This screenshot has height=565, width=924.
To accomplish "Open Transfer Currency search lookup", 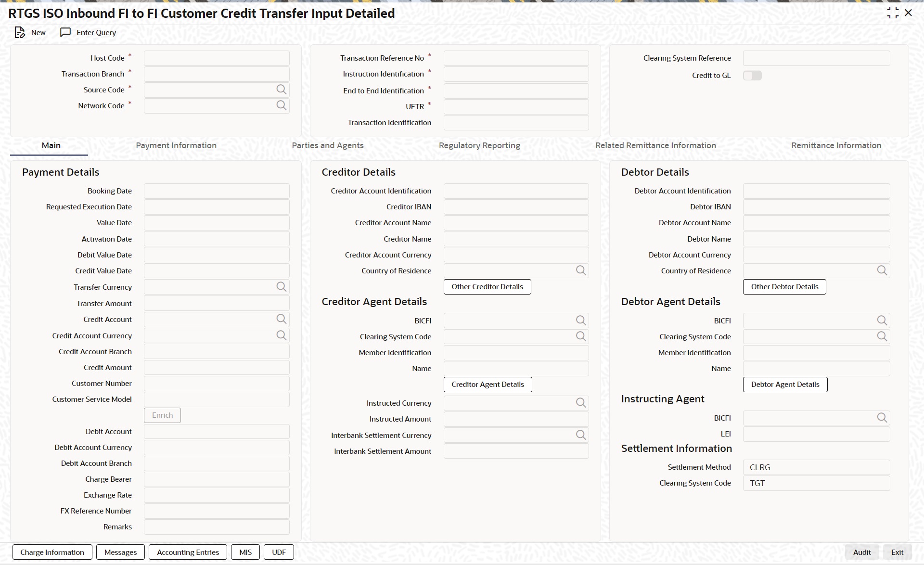I will pyautogui.click(x=282, y=287).
